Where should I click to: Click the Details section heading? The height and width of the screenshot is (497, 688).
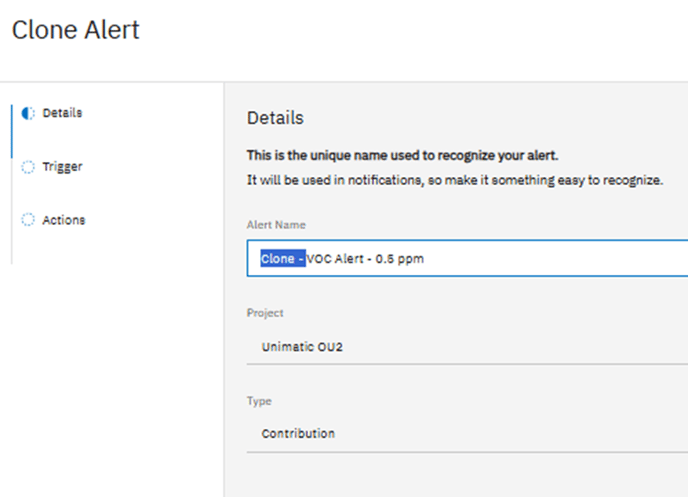[x=275, y=118]
